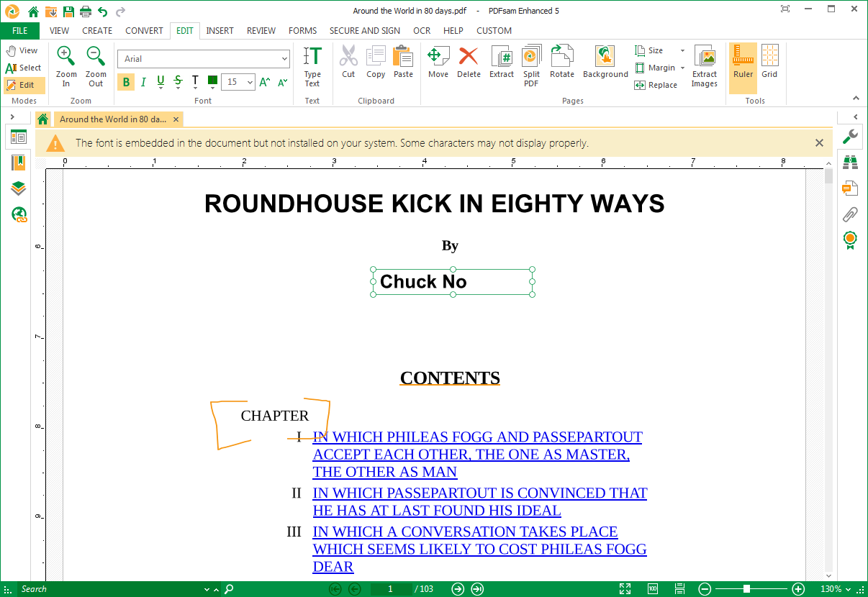
Task: Open the wrench tools panel on right sidebar
Action: point(850,136)
